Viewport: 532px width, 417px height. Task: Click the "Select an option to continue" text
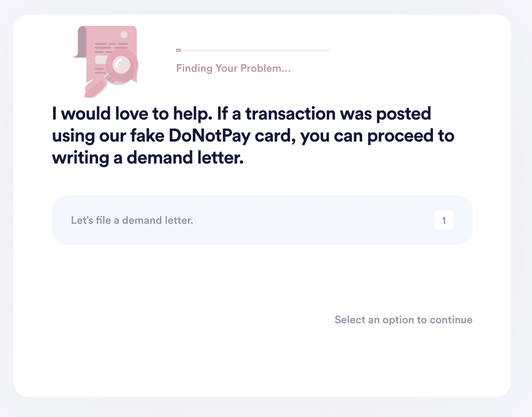403,320
